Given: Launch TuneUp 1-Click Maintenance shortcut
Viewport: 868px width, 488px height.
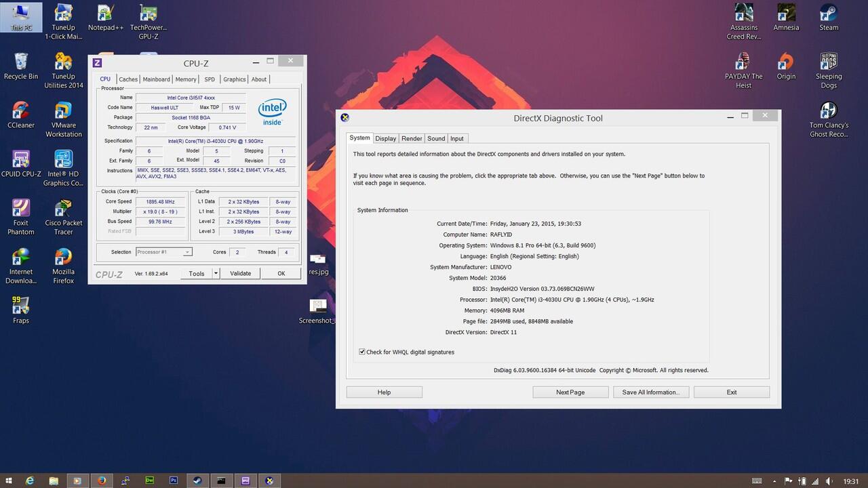Looking at the screenshot, I should [64, 22].
